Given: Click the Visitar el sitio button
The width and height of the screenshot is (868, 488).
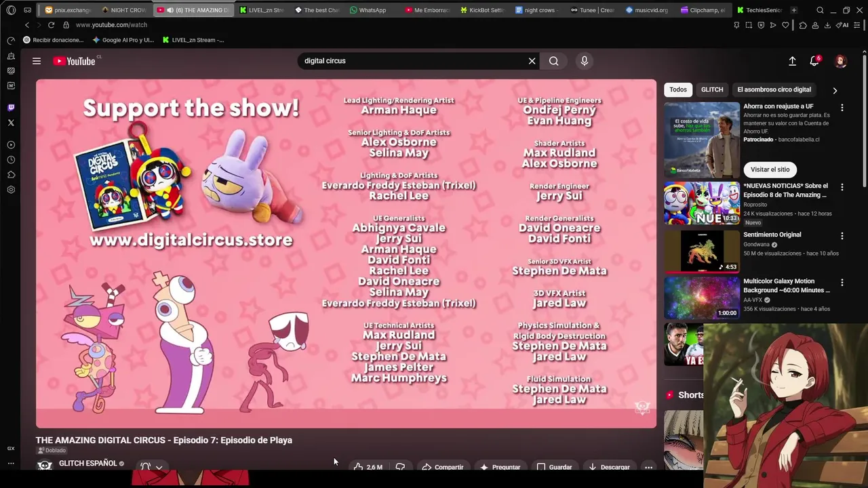Looking at the screenshot, I should click(770, 169).
